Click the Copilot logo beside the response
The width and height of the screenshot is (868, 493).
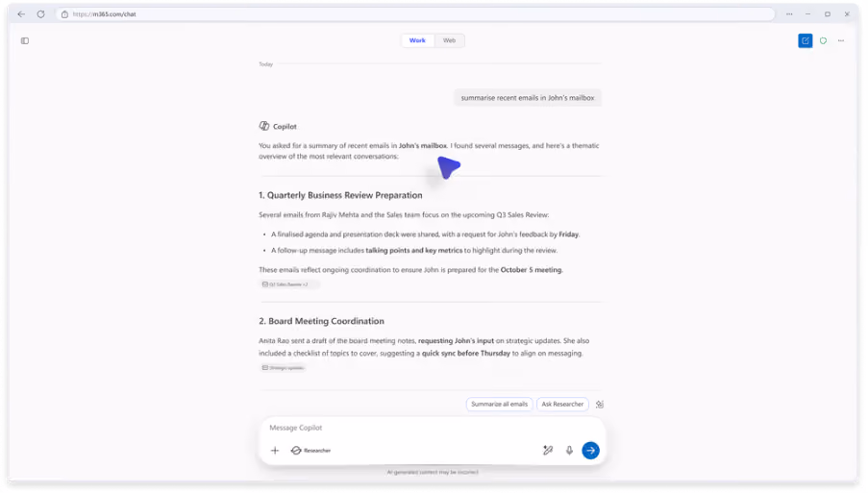point(264,126)
